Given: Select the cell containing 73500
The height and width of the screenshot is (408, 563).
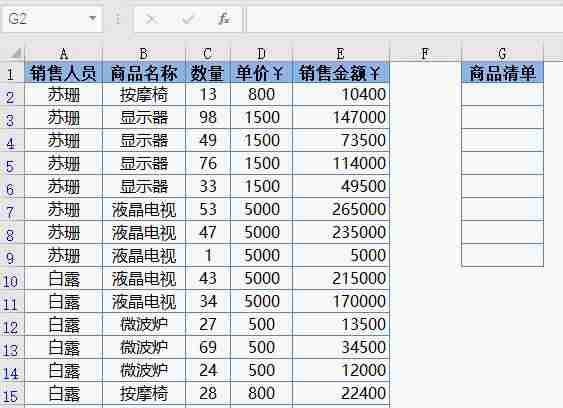Looking at the screenshot, I should pos(341,140).
